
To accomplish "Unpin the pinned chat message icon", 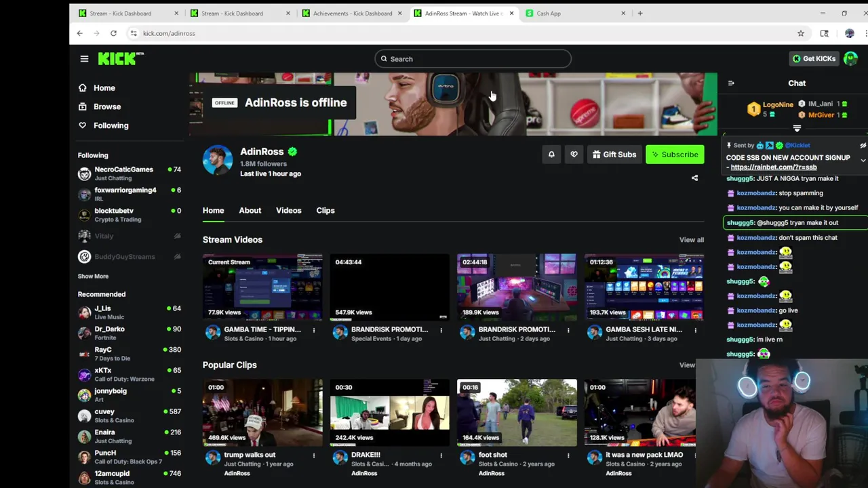I will click(863, 146).
